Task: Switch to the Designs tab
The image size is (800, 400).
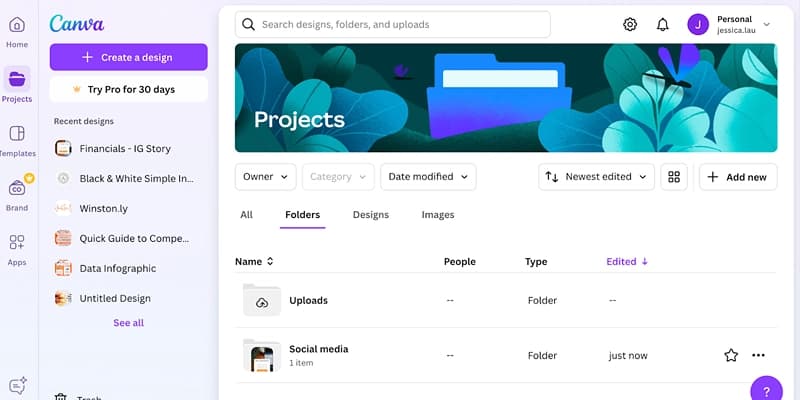Action: coord(371,215)
